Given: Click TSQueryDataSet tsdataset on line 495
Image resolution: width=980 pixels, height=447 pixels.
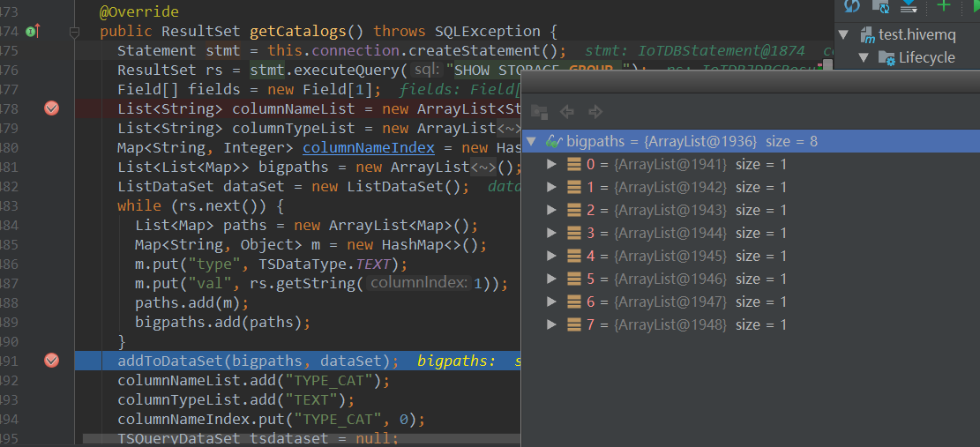Looking at the screenshot, I should click(223, 438).
